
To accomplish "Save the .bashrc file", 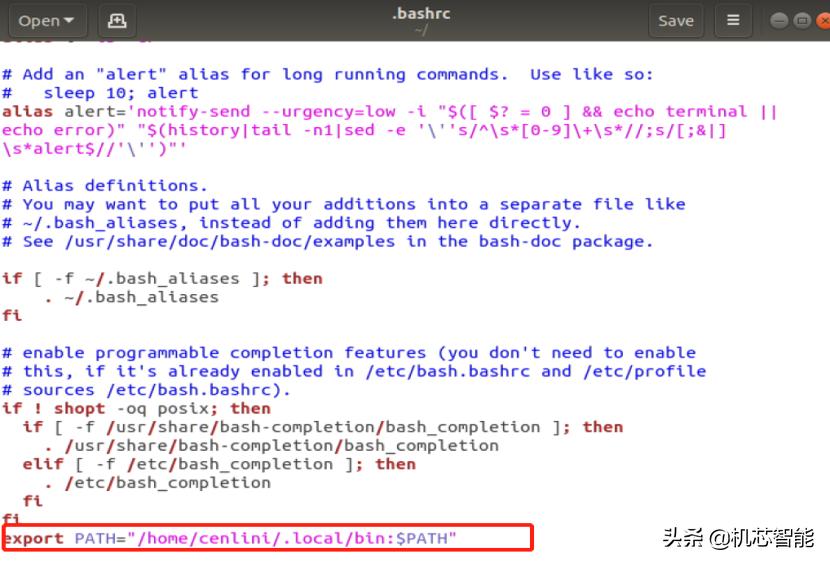I will [x=676, y=21].
